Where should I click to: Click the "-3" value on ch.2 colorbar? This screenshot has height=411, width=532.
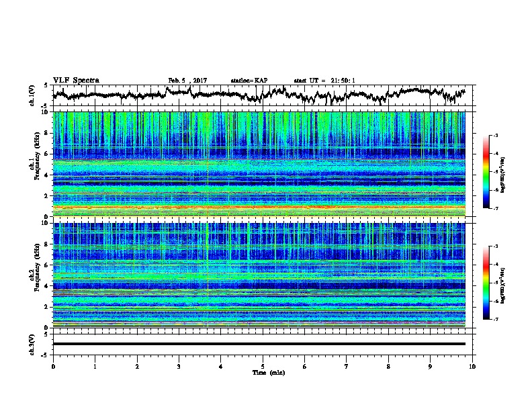tap(495, 246)
